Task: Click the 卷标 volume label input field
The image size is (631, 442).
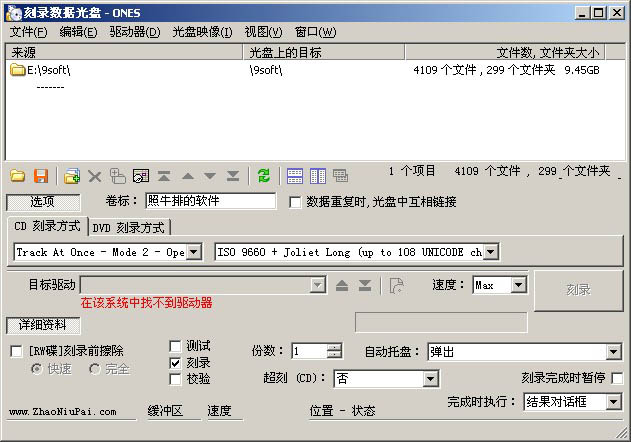Action: coord(211,201)
